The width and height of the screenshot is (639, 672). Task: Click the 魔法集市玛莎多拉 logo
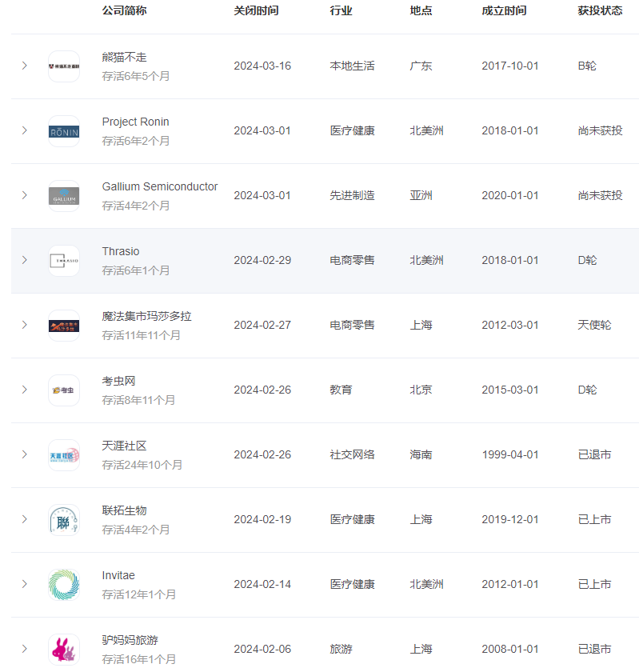click(64, 326)
